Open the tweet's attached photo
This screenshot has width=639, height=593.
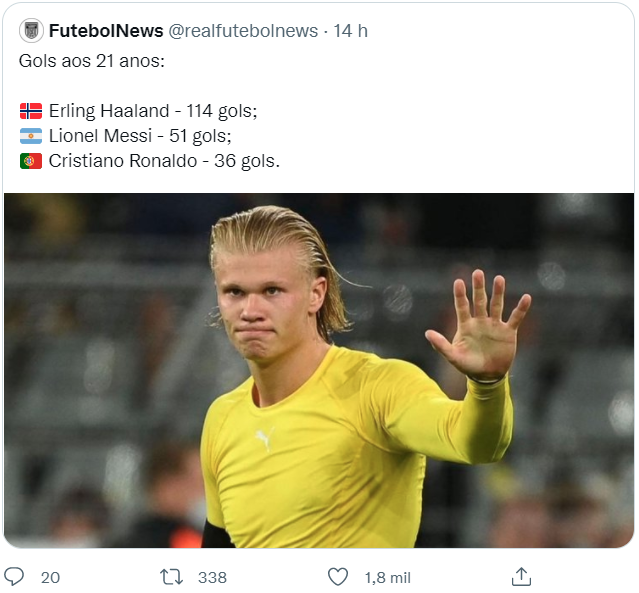pos(318,370)
